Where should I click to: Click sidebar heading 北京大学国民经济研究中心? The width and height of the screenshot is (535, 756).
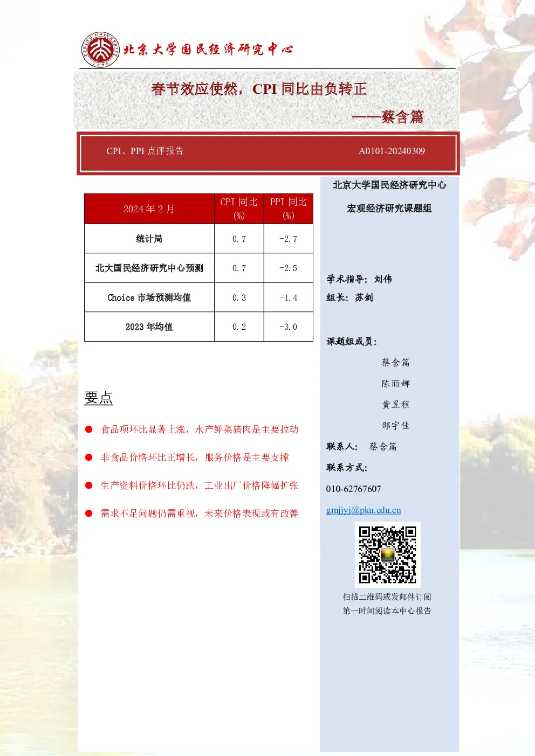[389, 185]
